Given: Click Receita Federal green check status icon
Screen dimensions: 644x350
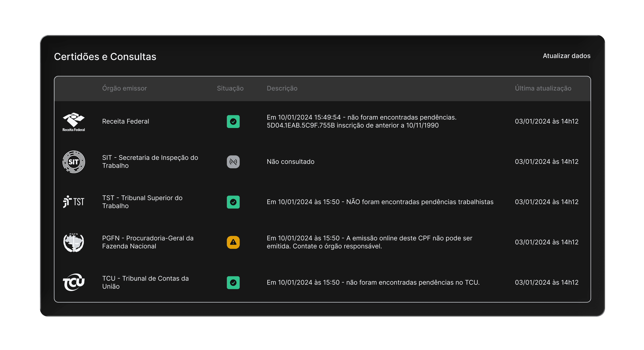Looking at the screenshot, I should [x=233, y=121].
